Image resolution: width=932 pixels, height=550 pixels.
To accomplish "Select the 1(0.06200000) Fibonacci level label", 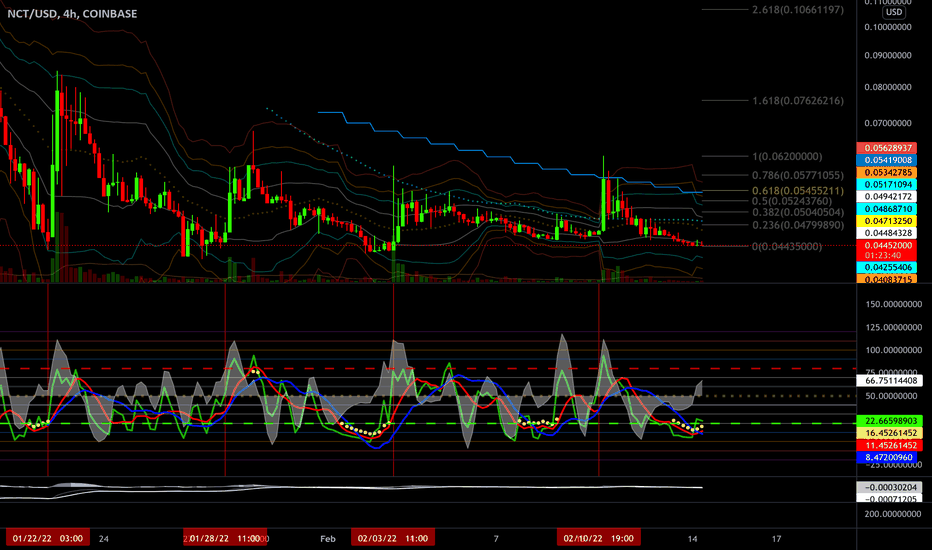I will [x=787, y=156].
